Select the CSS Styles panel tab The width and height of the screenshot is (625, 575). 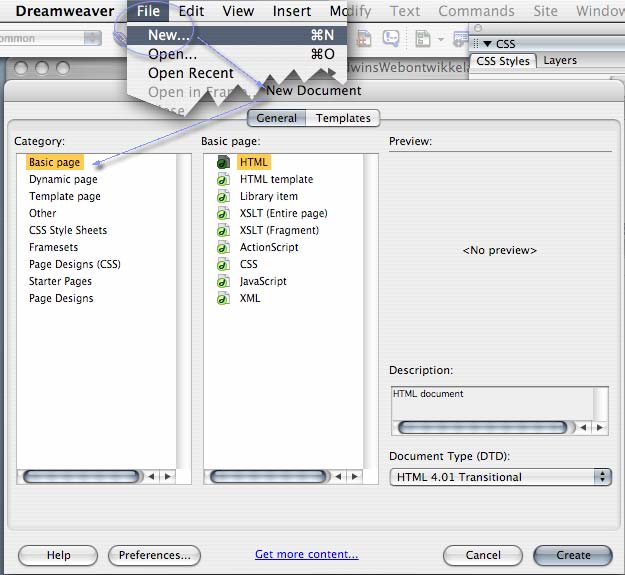tap(503, 61)
